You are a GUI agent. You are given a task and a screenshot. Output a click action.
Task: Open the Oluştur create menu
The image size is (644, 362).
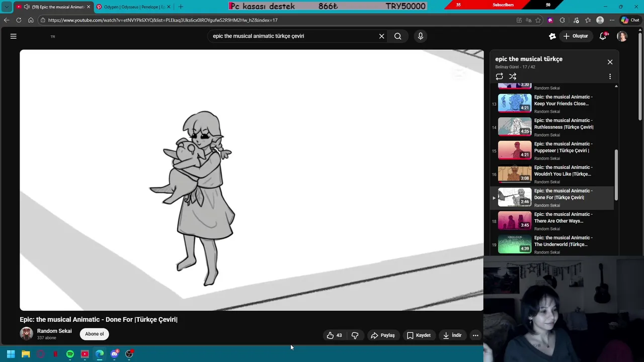click(575, 36)
